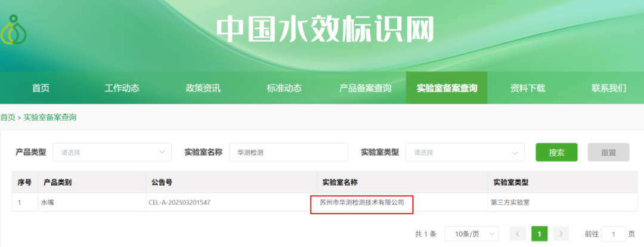Navigate to 联系我们 tab

tap(609, 88)
